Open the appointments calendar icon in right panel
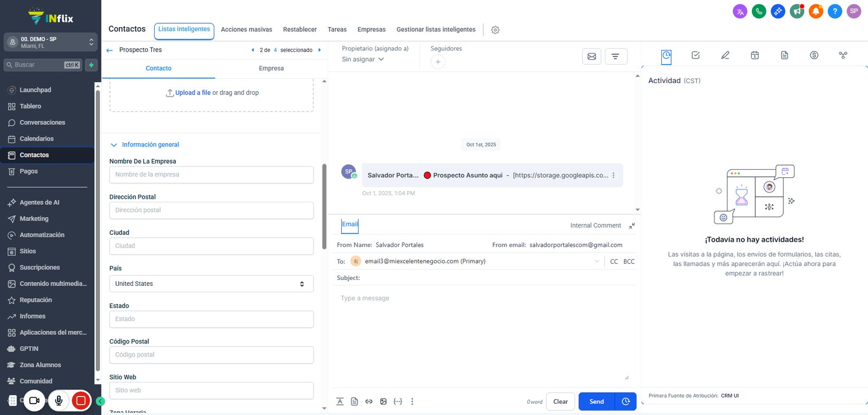 755,55
